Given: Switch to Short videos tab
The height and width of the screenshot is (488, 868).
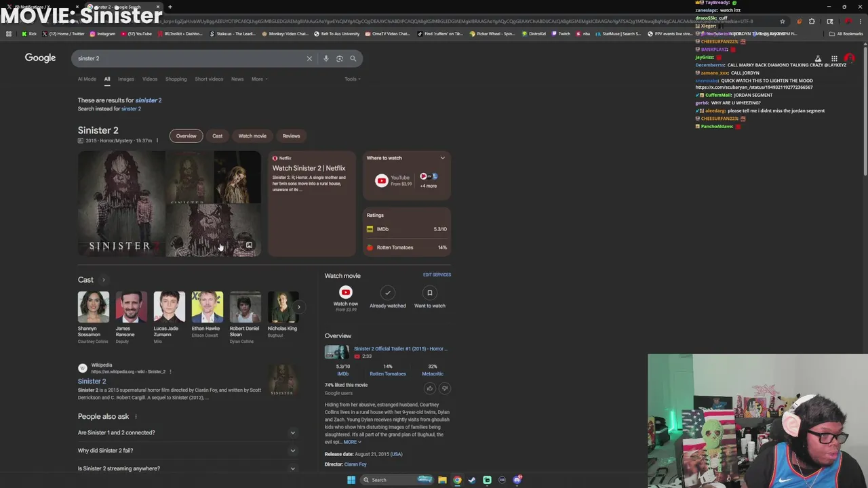Looking at the screenshot, I should point(209,79).
